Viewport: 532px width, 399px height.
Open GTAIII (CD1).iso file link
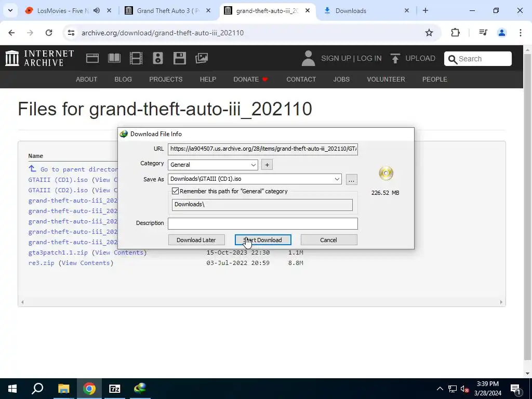58,180
